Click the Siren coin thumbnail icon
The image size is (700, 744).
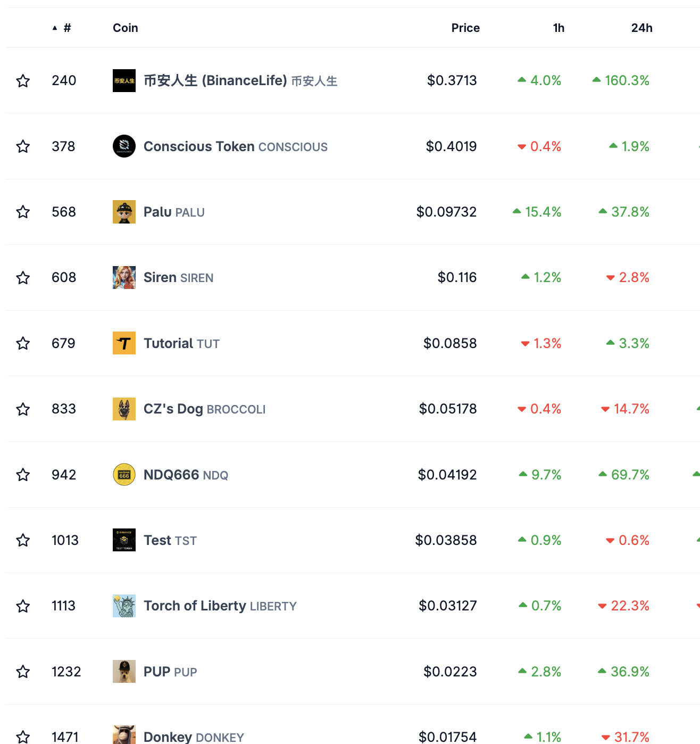click(124, 277)
